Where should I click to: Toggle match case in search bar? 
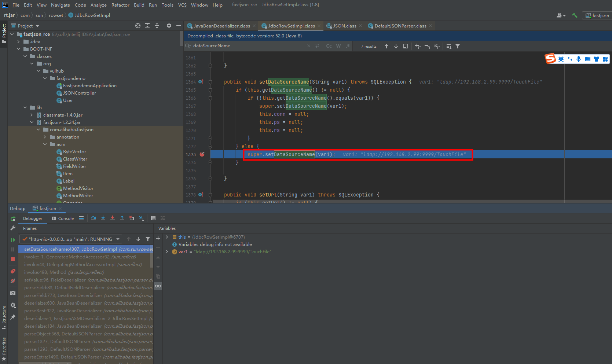[329, 46]
